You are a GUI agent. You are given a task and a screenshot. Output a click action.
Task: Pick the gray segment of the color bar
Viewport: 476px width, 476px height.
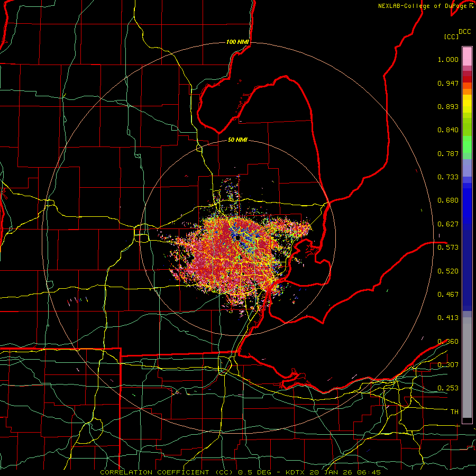click(x=467, y=368)
